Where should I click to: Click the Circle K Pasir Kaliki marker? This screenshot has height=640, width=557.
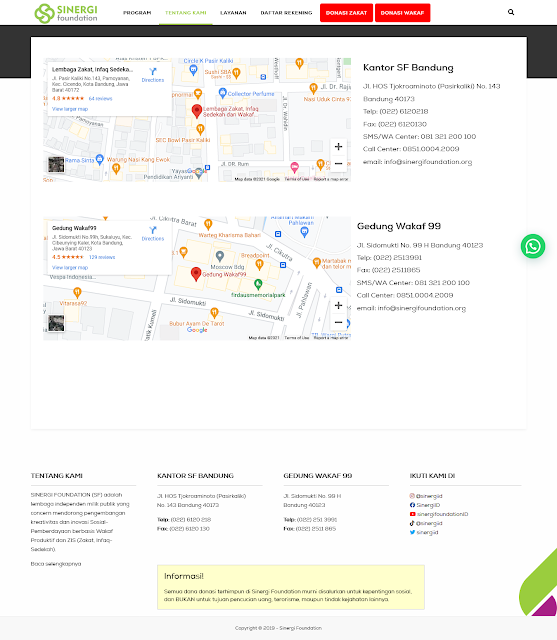(193, 70)
